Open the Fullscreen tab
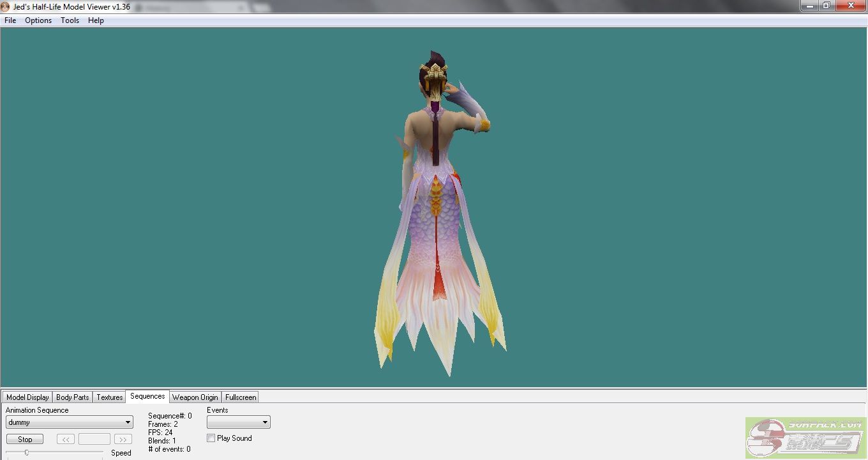 (x=241, y=397)
